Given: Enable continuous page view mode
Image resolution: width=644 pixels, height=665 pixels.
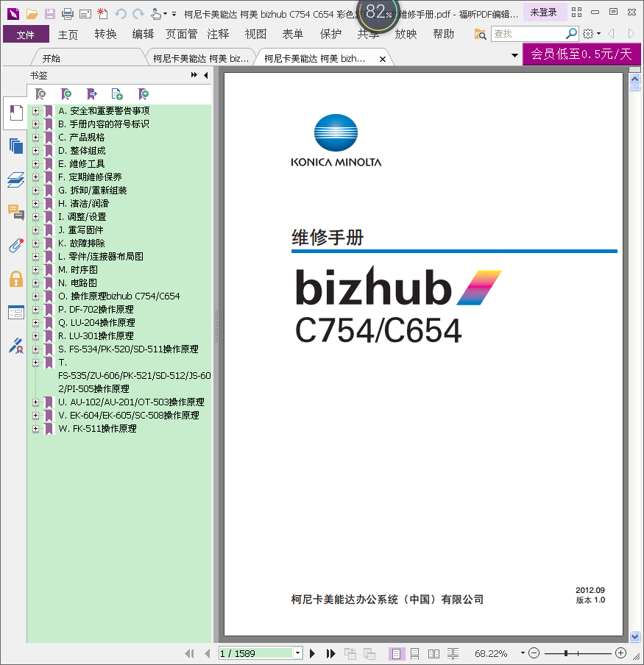Looking at the screenshot, I should [x=415, y=653].
